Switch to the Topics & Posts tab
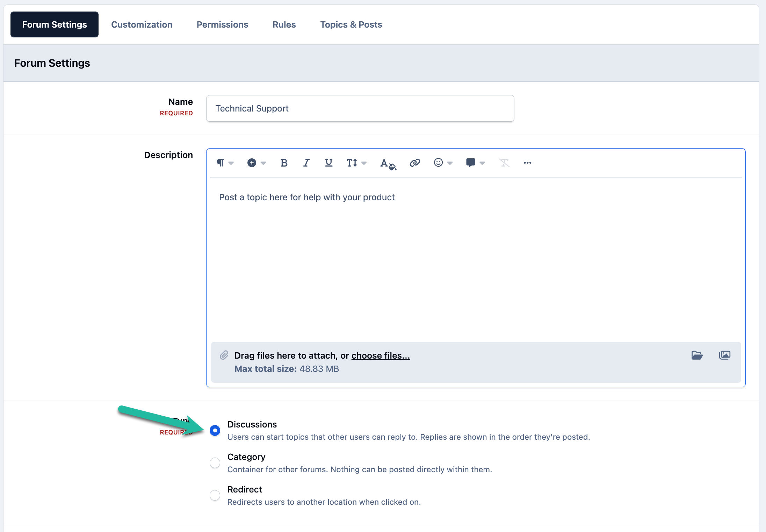766x532 pixels. 351,24
